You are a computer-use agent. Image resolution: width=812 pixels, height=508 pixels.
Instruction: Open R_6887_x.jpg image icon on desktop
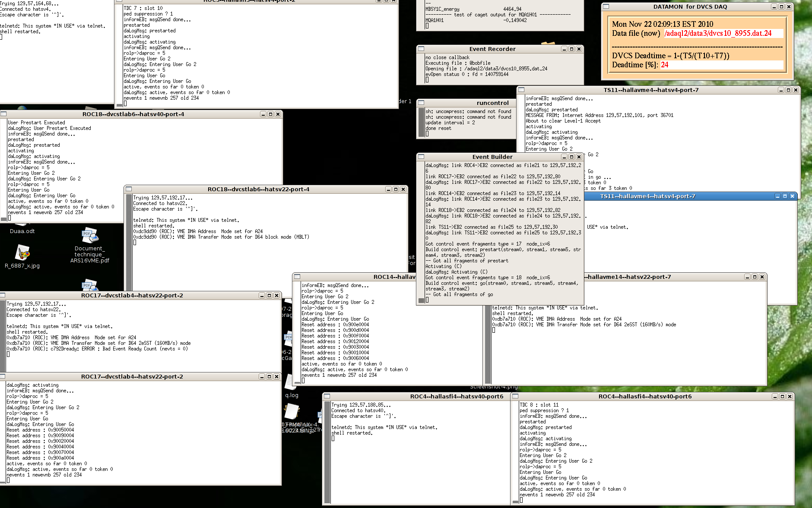pos(22,257)
